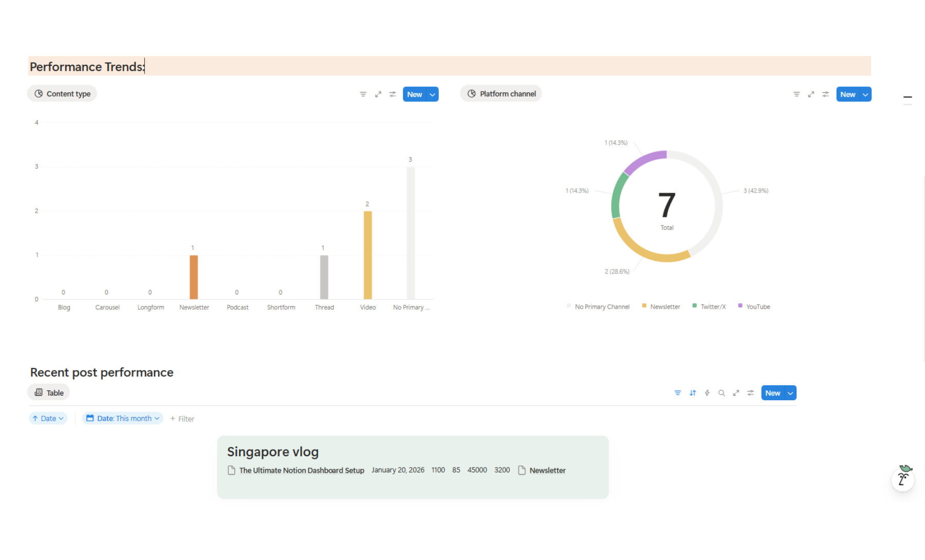Open New dropdown arrow in Content type chart
Viewport: 925px width, 560px height.
click(x=433, y=95)
